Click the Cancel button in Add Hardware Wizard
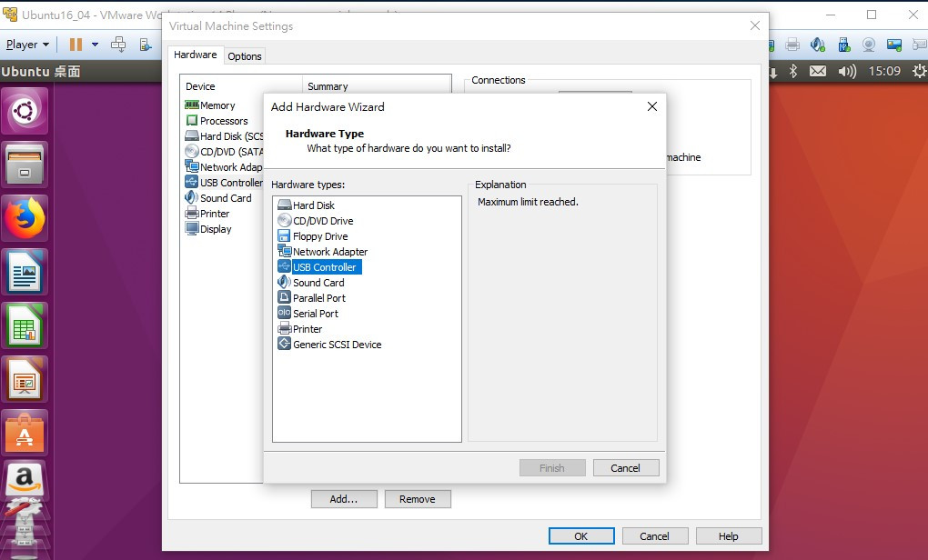 pos(626,468)
